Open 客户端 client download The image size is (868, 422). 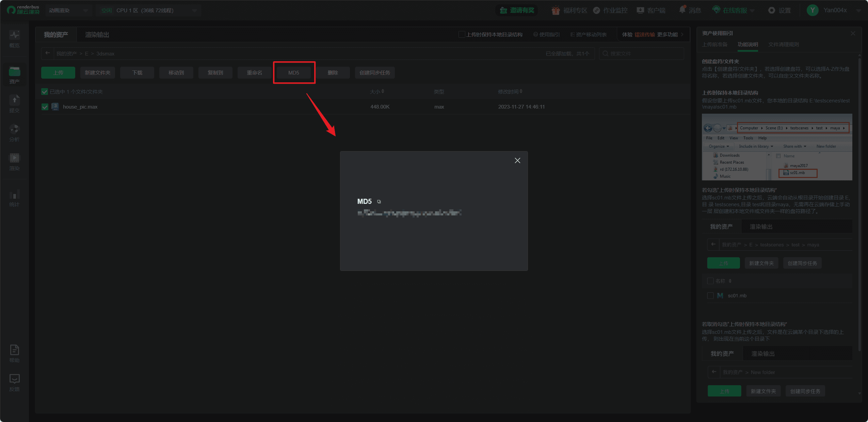(651, 10)
